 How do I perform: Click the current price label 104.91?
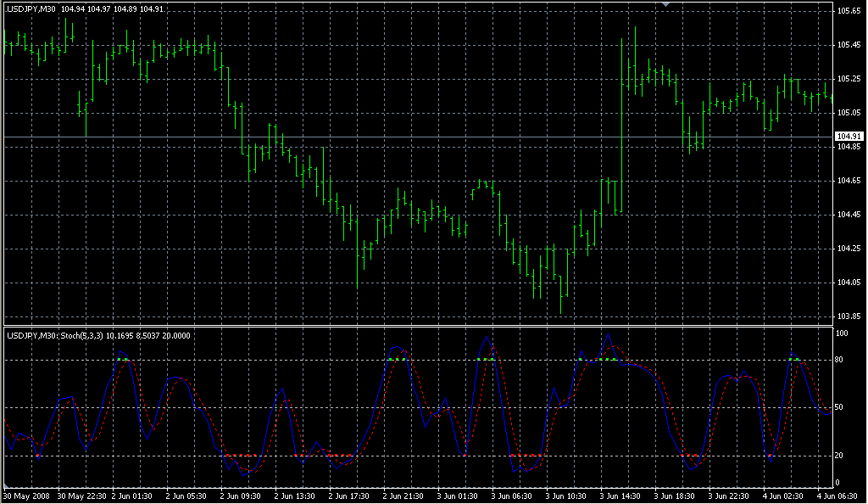pyautogui.click(x=849, y=137)
